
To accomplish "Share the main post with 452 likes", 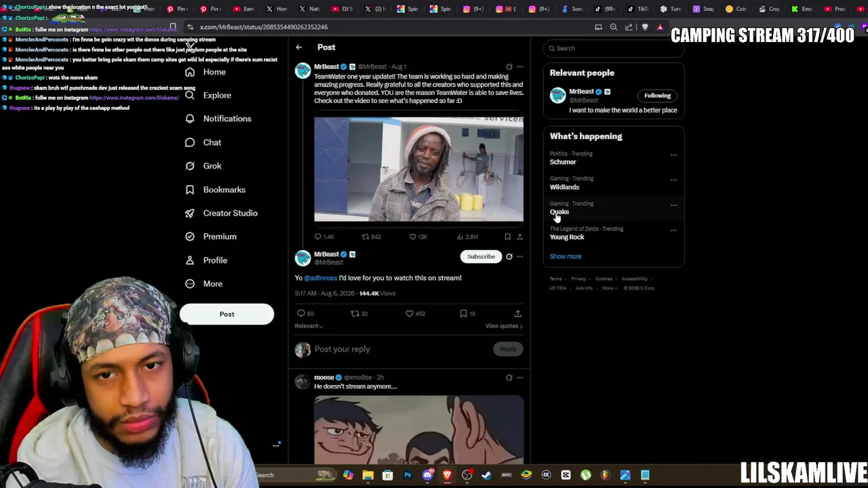I will point(517,314).
